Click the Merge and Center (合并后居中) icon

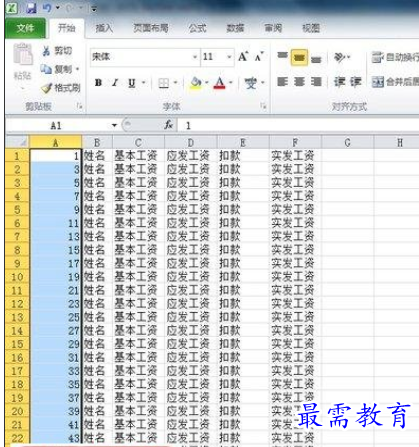(378, 82)
